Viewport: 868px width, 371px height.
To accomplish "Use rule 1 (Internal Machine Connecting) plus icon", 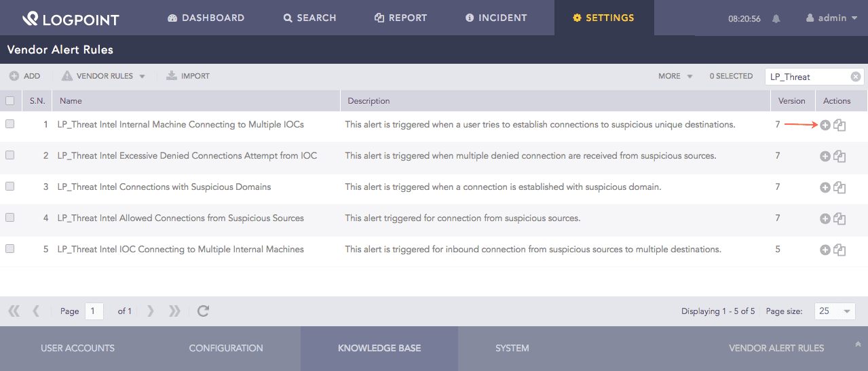I will [825, 125].
